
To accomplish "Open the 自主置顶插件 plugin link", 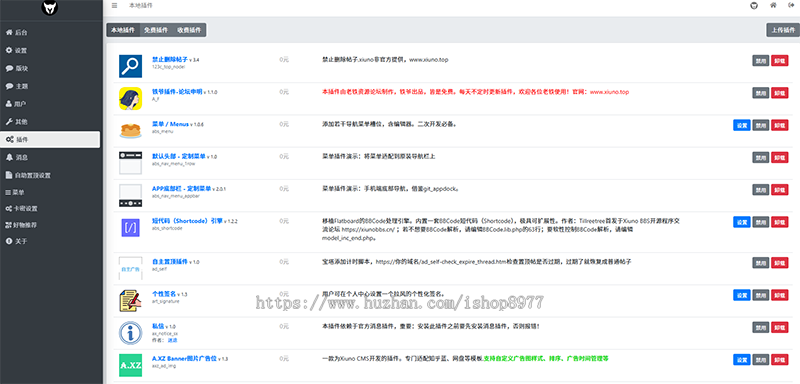I will [170, 262].
